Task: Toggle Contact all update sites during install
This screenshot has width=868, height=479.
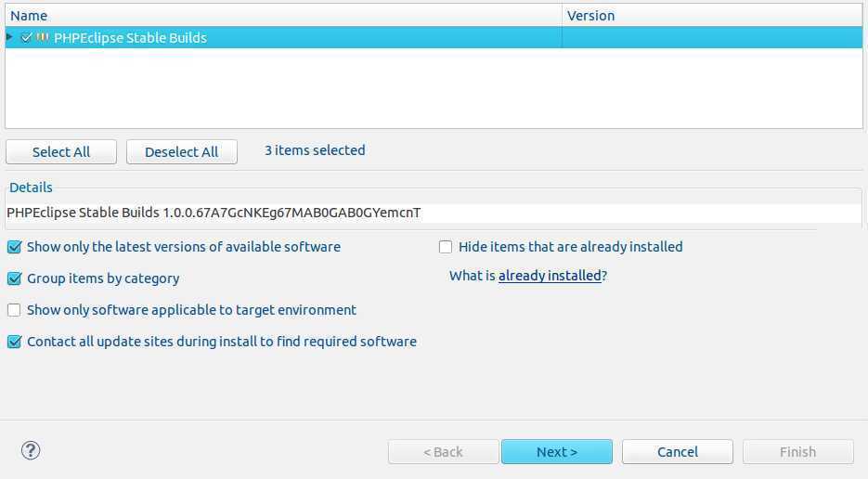Action: 15,342
